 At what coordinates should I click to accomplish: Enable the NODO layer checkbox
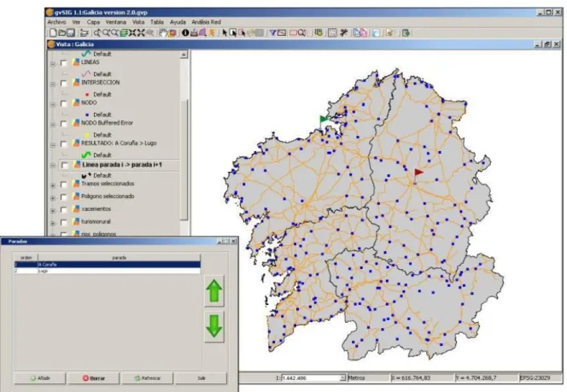pos(64,103)
